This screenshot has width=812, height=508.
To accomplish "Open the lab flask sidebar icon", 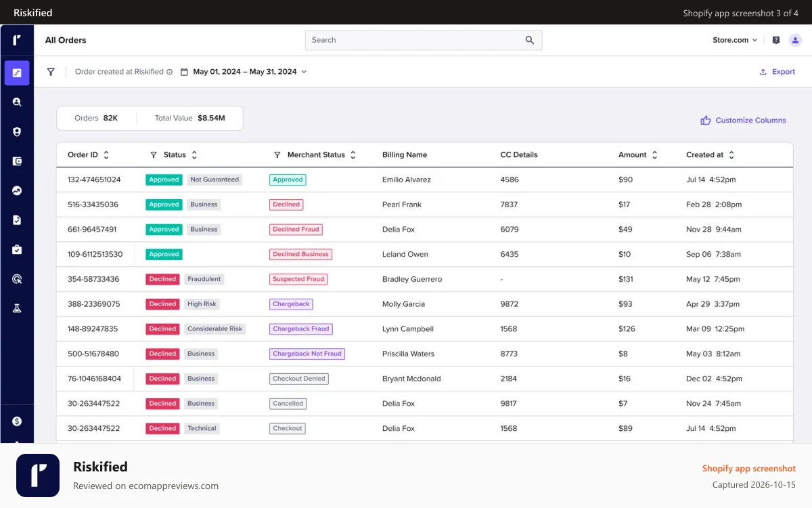I will click(17, 308).
